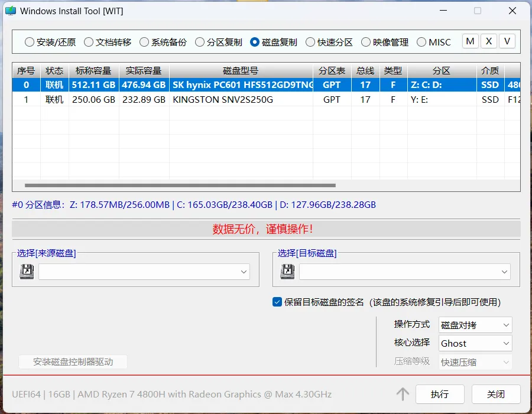The image size is (532, 414).
Task: Uncheck 保留目标磁盘的签名 checkbox
Action: coord(277,302)
